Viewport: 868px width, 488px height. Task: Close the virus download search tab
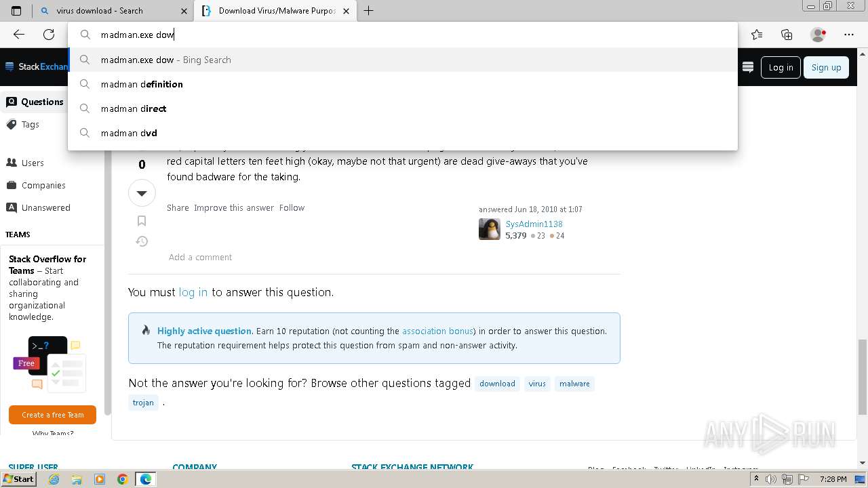pos(184,11)
